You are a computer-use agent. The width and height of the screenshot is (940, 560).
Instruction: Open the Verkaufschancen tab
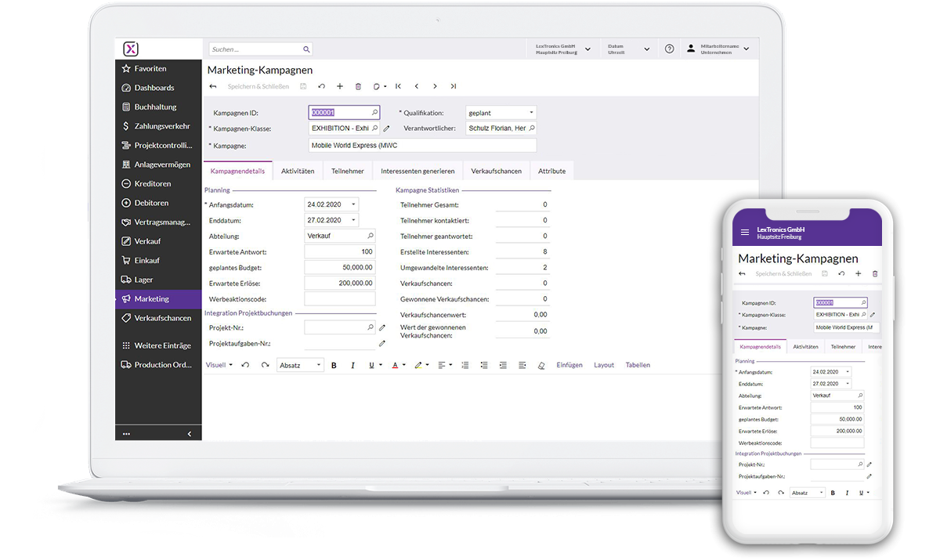pos(497,171)
